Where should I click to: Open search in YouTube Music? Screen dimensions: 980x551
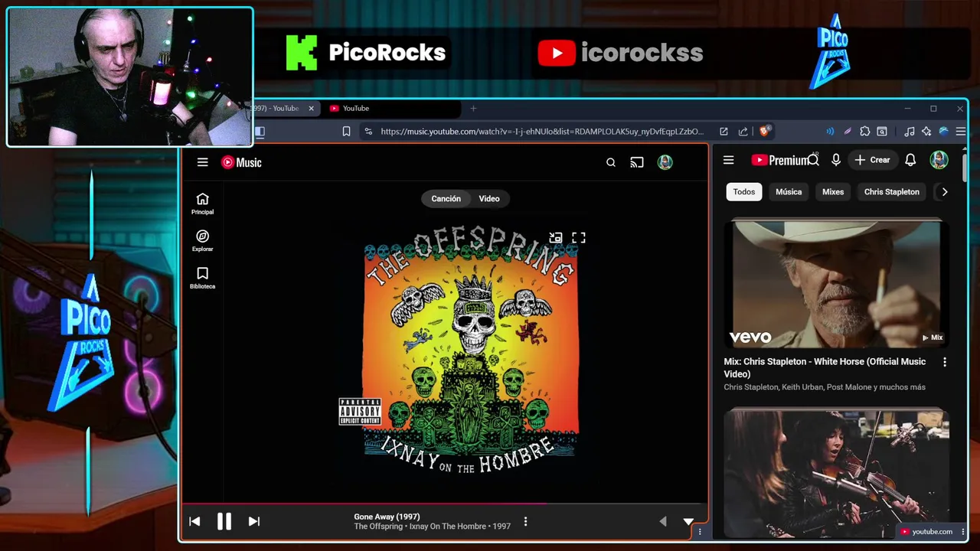tap(611, 162)
